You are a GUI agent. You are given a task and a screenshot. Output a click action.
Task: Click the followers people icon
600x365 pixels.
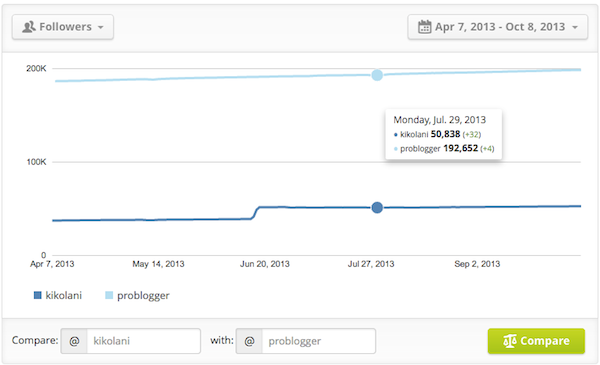tap(29, 27)
